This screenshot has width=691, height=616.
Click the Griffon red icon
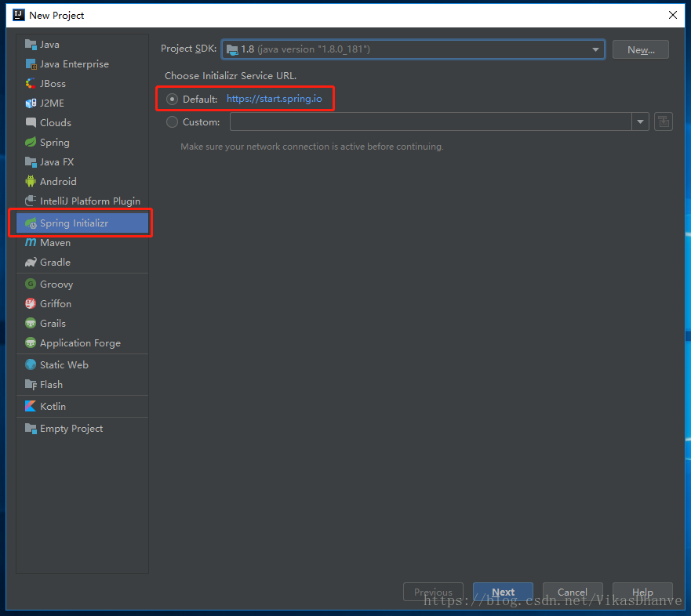coord(31,304)
